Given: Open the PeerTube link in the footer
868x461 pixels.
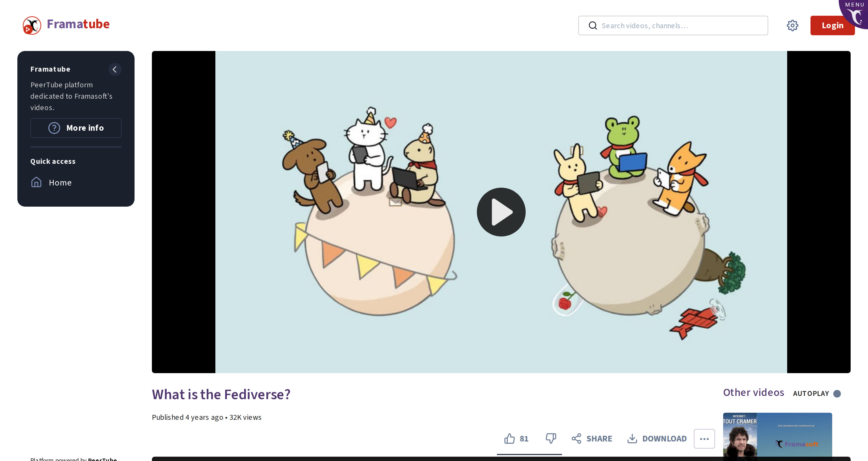Looking at the screenshot, I should click(x=103, y=459).
